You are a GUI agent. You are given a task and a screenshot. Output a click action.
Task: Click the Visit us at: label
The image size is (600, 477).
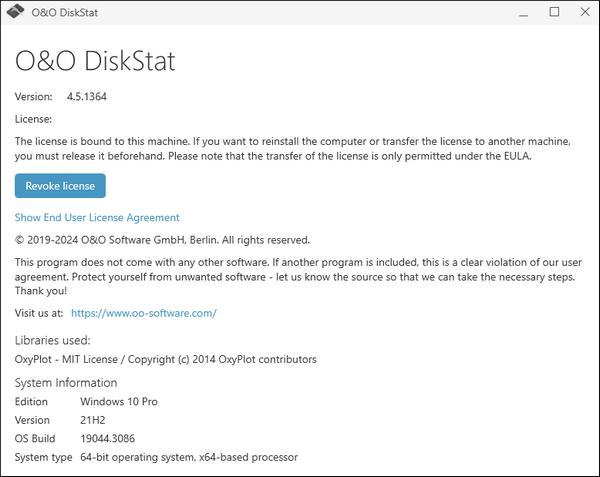coord(39,313)
